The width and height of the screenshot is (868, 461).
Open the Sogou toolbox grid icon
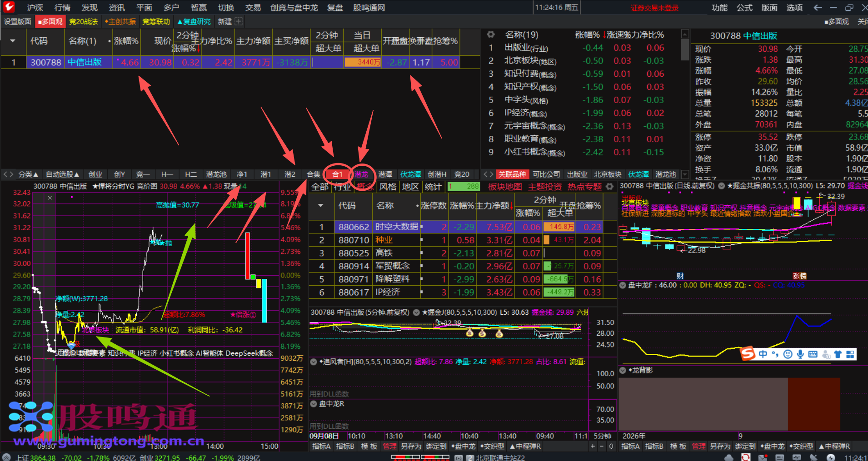[x=850, y=354]
